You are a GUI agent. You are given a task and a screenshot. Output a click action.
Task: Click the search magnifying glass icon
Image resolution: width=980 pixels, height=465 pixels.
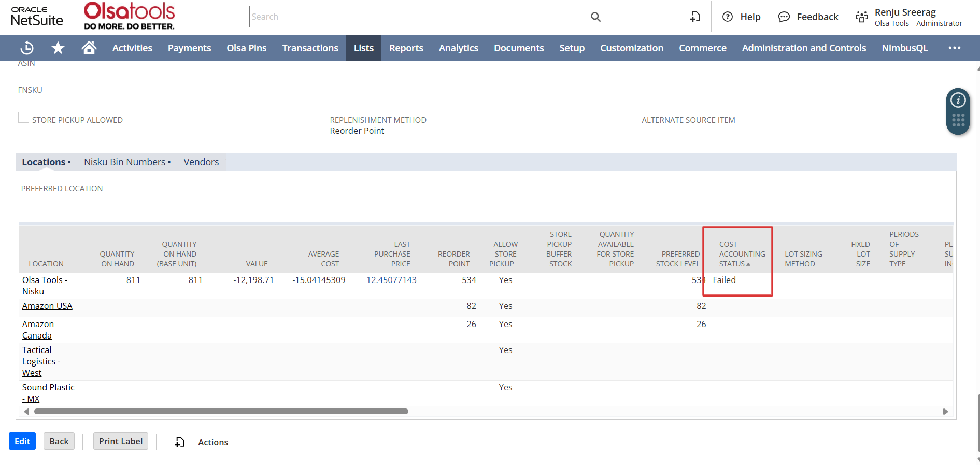(595, 17)
